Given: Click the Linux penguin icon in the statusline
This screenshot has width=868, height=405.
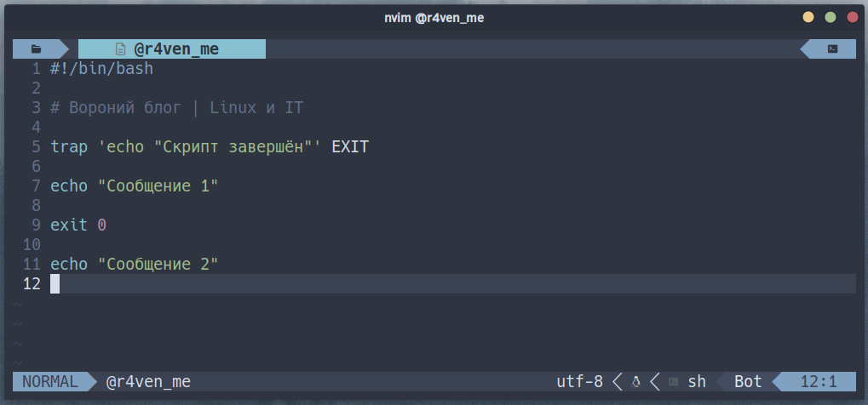Looking at the screenshot, I should click(635, 382).
